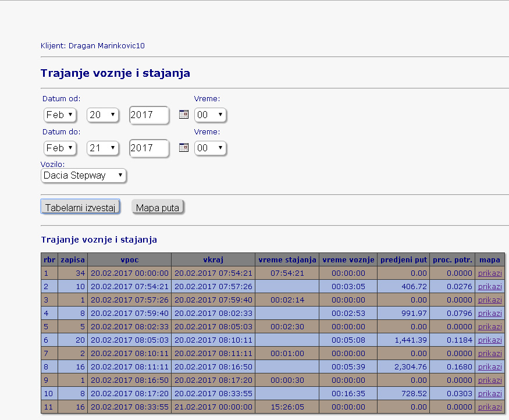This screenshot has width=509, height=420.
Task: Click the vreme voznje column header
Action: (348, 259)
